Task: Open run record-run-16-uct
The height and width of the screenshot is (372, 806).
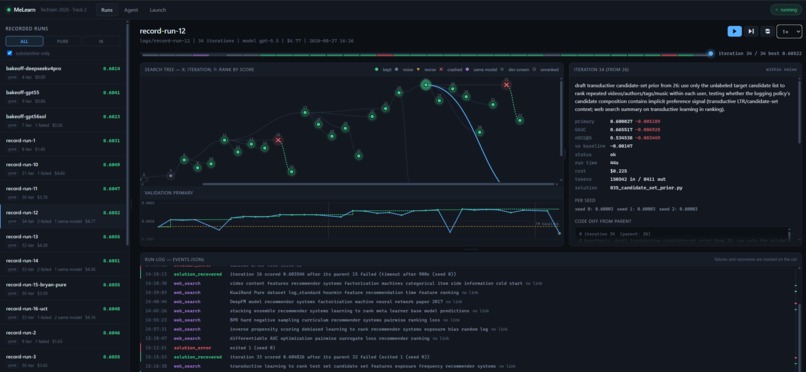Action: (63, 313)
